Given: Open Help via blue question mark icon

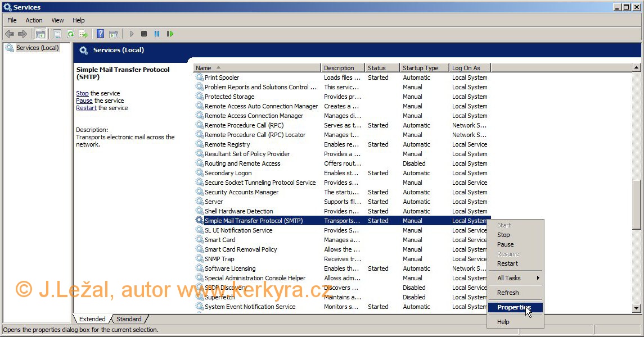Looking at the screenshot, I should [x=100, y=34].
